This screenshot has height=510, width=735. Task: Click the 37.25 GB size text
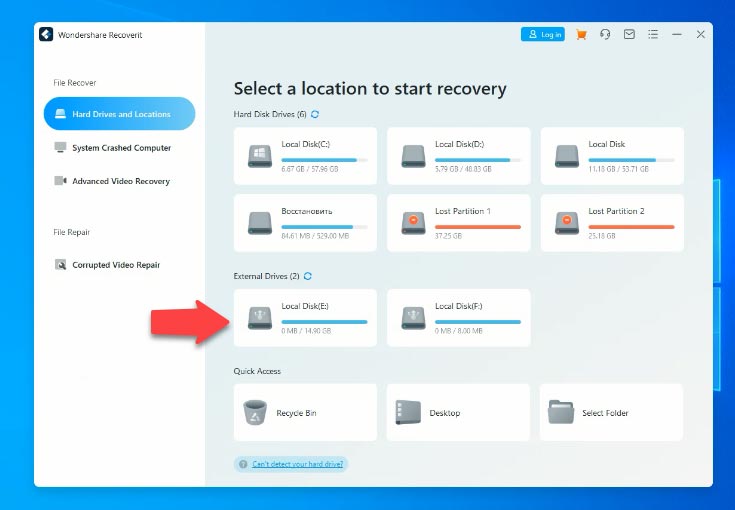(x=448, y=236)
